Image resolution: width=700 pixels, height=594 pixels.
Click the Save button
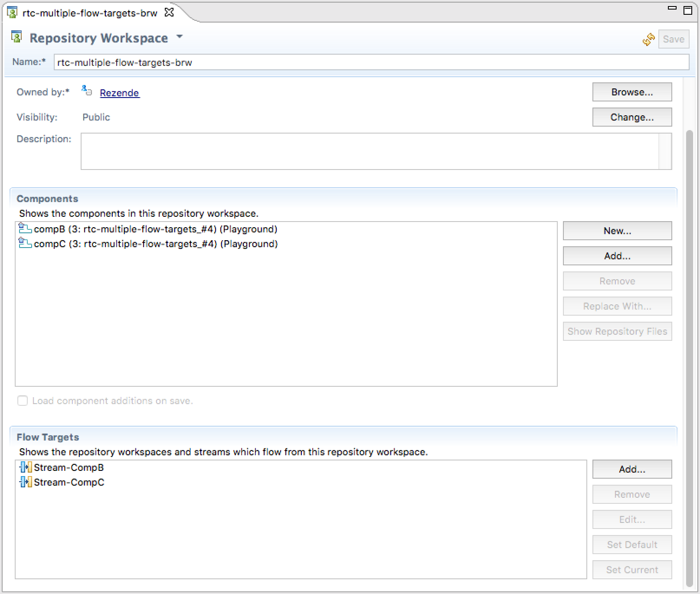click(x=674, y=39)
